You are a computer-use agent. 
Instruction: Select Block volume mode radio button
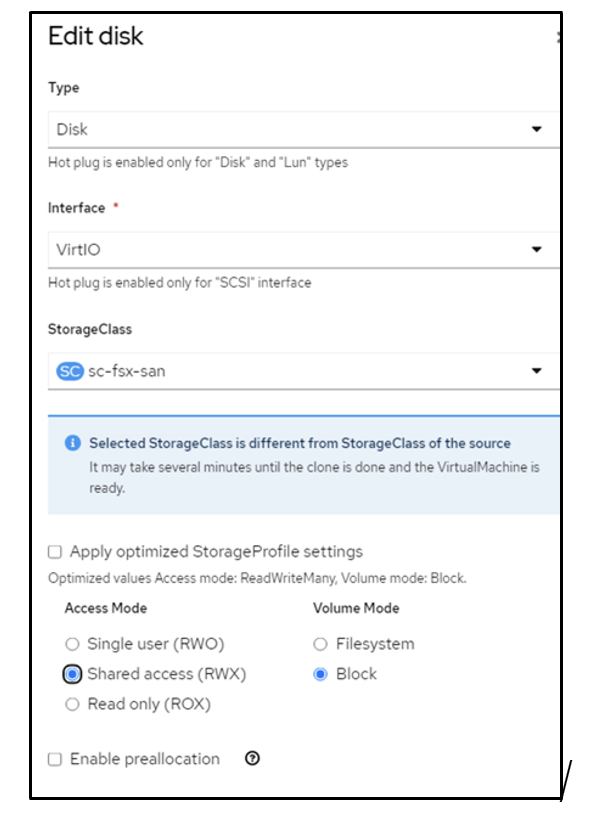pos(320,674)
